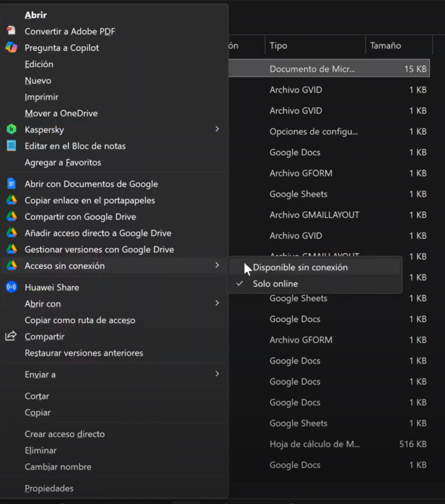Expand the Kaspersky submenu arrow
The width and height of the screenshot is (445, 504).
217,129
